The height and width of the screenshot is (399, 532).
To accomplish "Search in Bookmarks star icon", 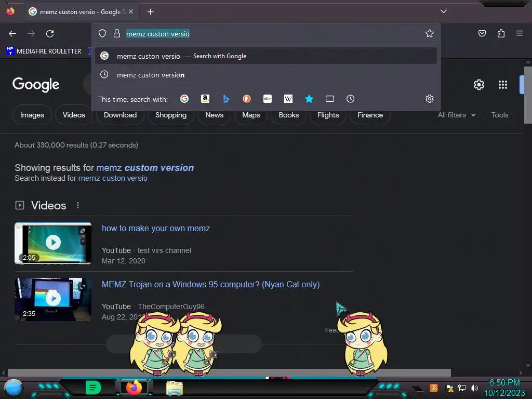I will pyautogui.click(x=309, y=99).
